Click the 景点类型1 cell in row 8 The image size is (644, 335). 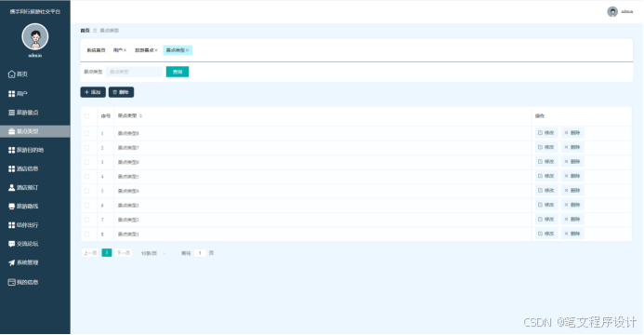click(x=128, y=234)
